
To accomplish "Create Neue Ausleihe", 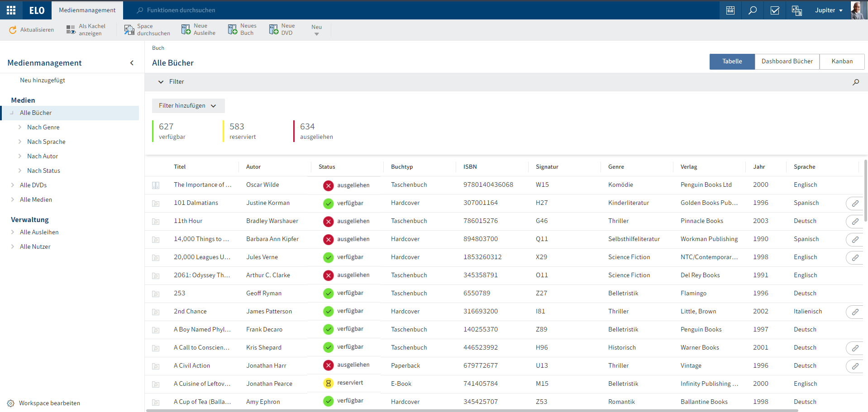I will point(198,29).
